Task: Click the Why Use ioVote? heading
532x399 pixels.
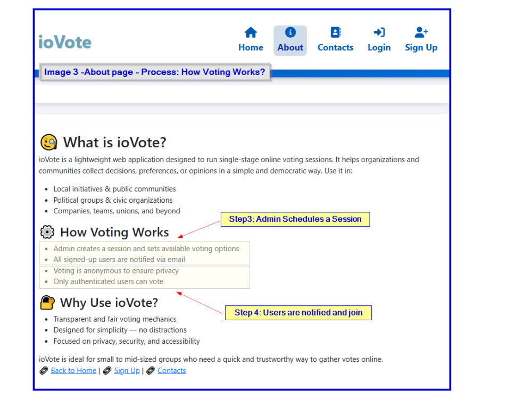Action: coord(109,303)
